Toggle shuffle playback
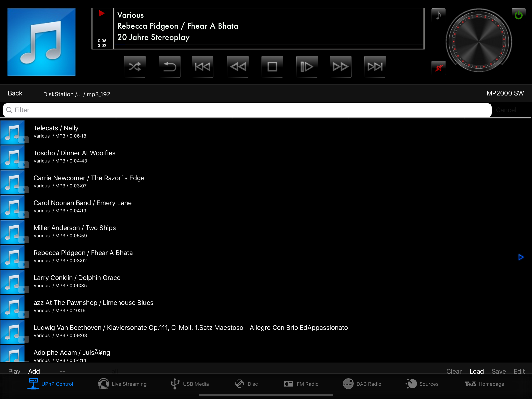 (x=135, y=67)
